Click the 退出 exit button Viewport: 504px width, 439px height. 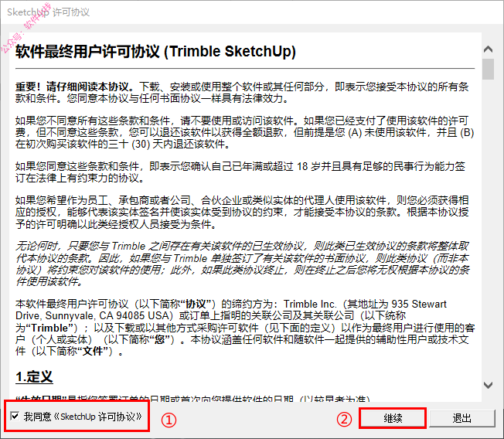pos(461,418)
